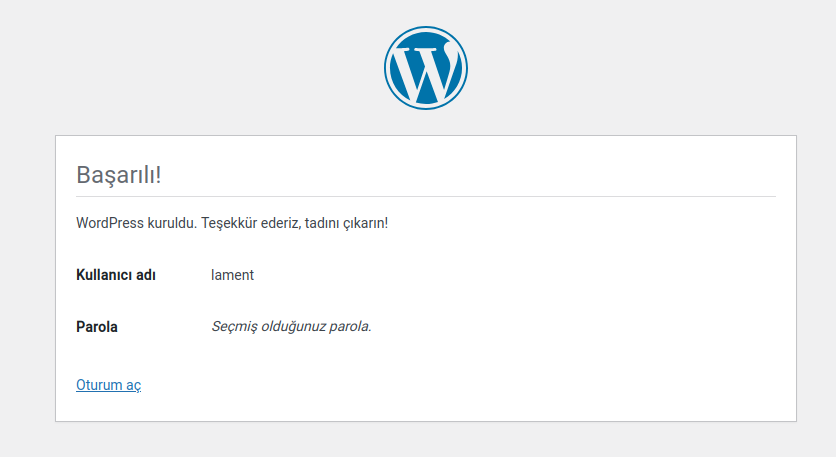Screen dimensions: 836x457
Task: Click the word "adı" in the username label
Action: (145, 275)
